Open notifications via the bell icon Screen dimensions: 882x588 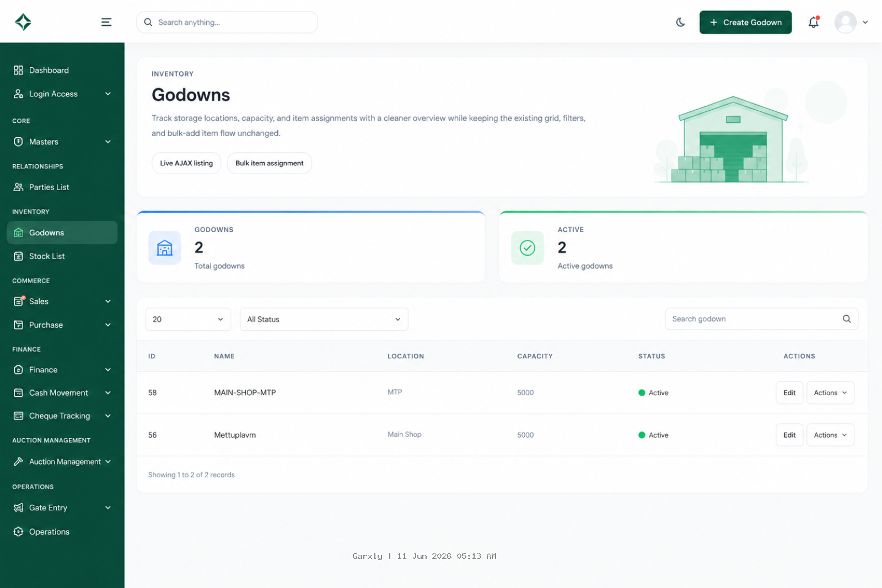[814, 22]
